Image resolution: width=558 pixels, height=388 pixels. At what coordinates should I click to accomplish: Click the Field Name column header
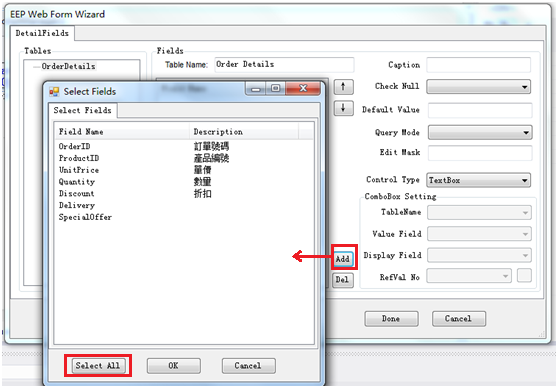click(122, 132)
